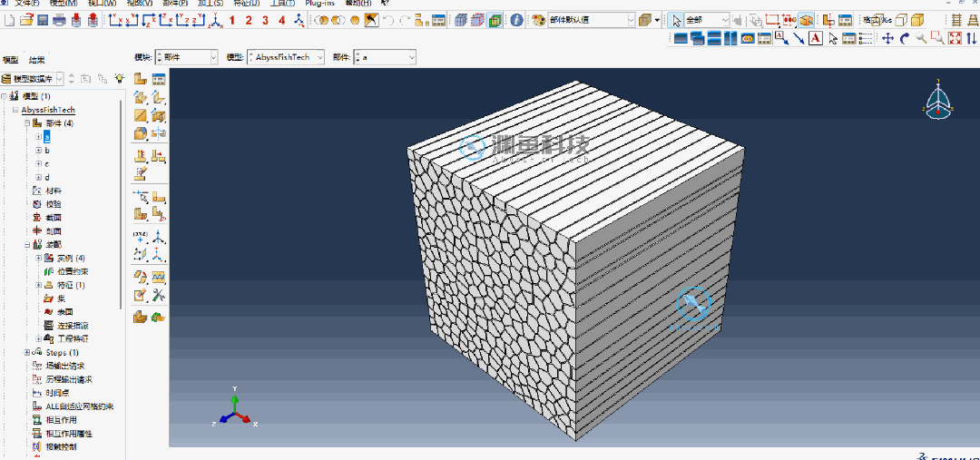Expand part d in model tree

39,178
